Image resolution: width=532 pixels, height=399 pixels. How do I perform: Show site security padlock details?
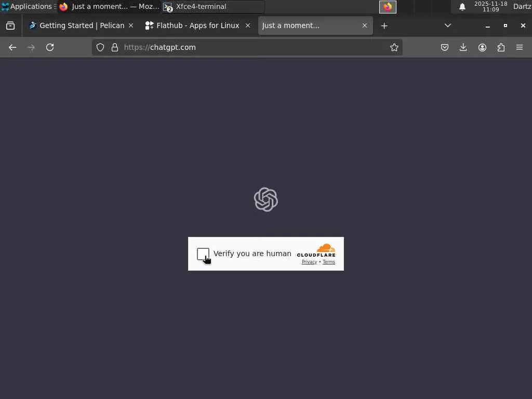[x=115, y=47]
